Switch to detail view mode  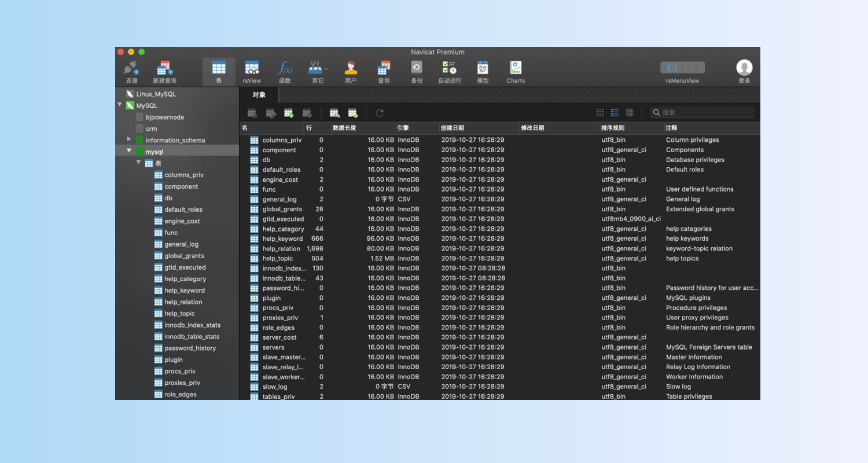click(x=630, y=113)
